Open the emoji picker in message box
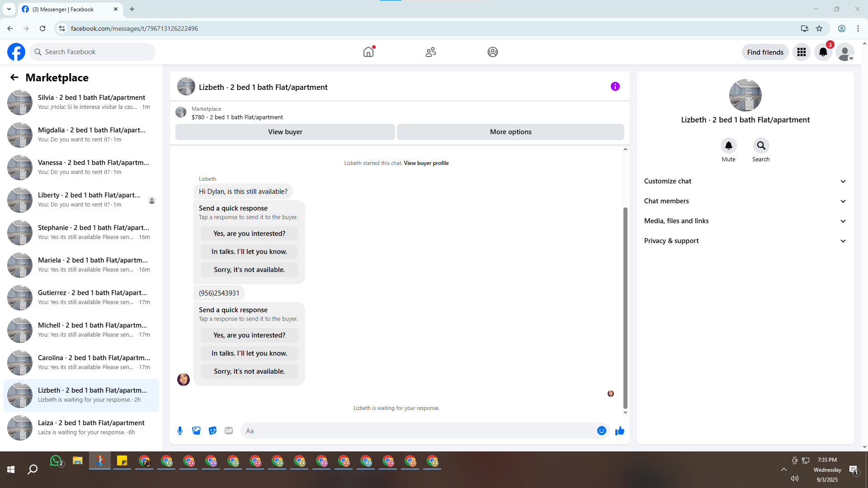868x488 pixels. coord(601,431)
